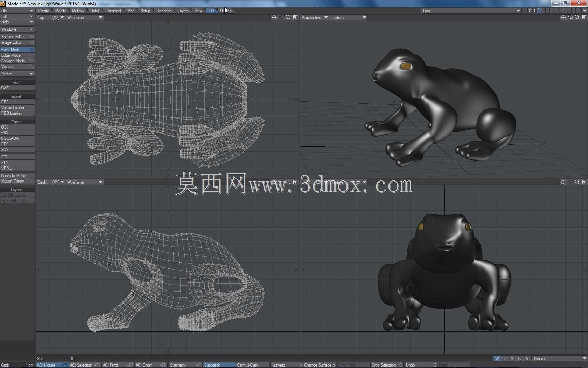Click the zoom magnifier of the Perspective viewport
The width and height of the screenshot is (588, 368).
point(577,18)
